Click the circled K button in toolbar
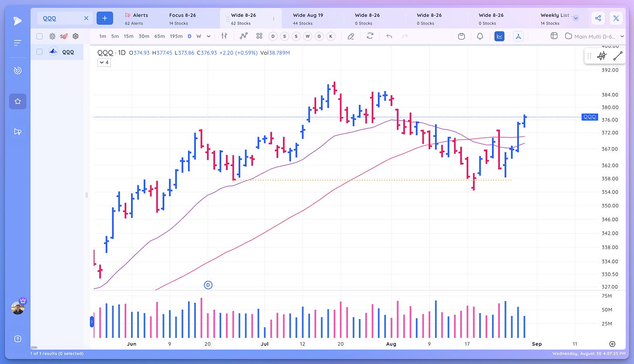The height and width of the screenshot is (364, 634). click(x=330, y=36)
